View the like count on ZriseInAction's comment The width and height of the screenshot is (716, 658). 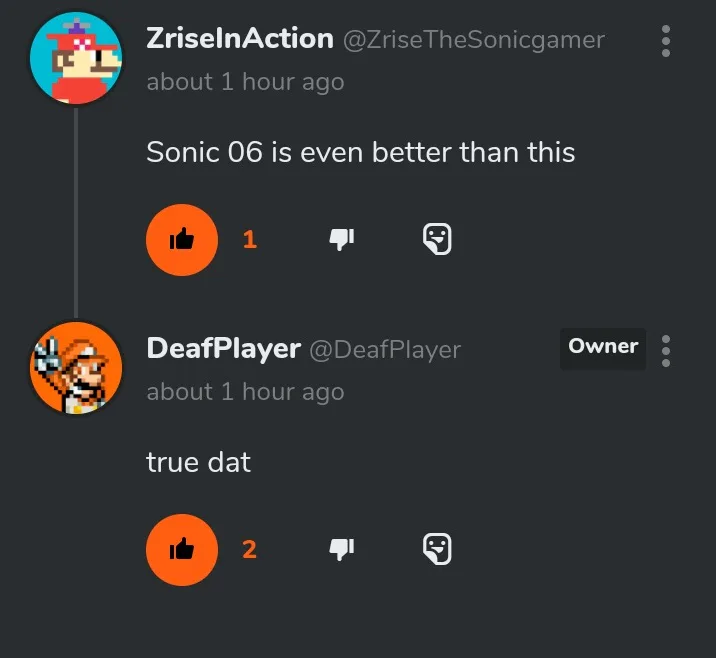(x=250, y=240)
